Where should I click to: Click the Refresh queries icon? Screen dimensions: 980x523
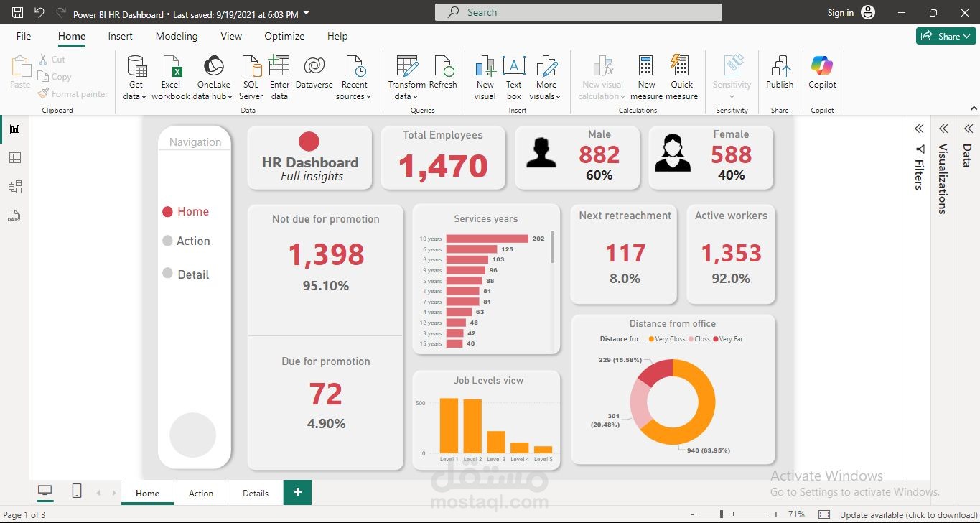click(x=443, y=67)
